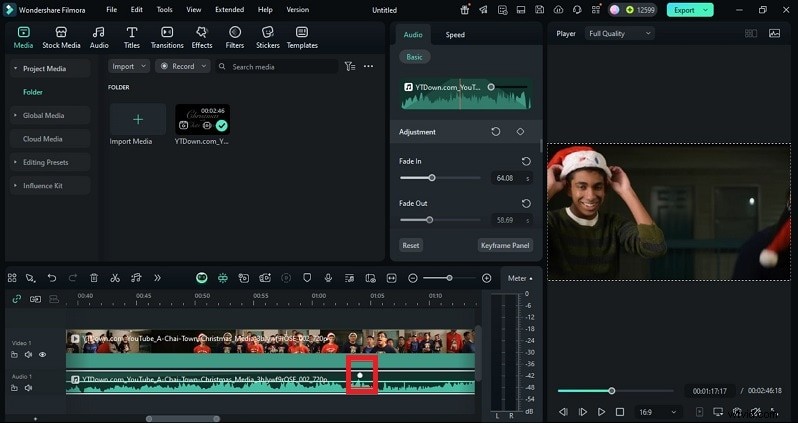Expand more timeline tools chevrons
This screenshot has width=798, height=424.
click(x=157, y=278)
